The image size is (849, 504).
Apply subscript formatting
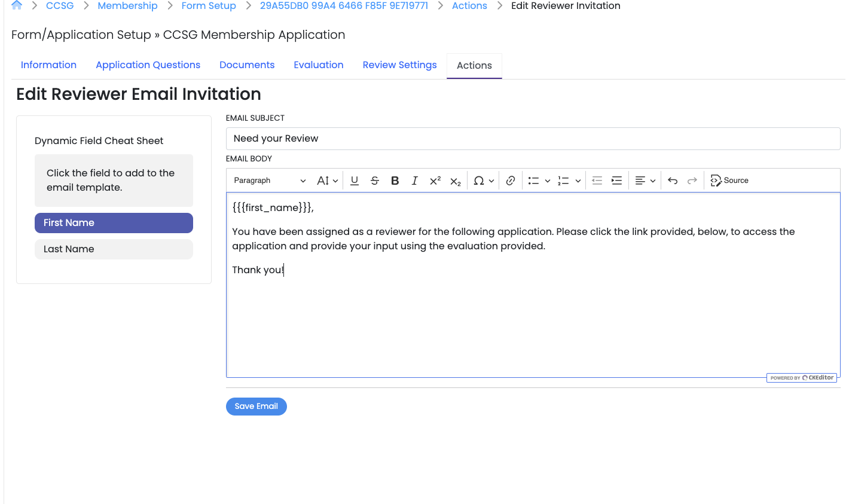tap(456, 181)
